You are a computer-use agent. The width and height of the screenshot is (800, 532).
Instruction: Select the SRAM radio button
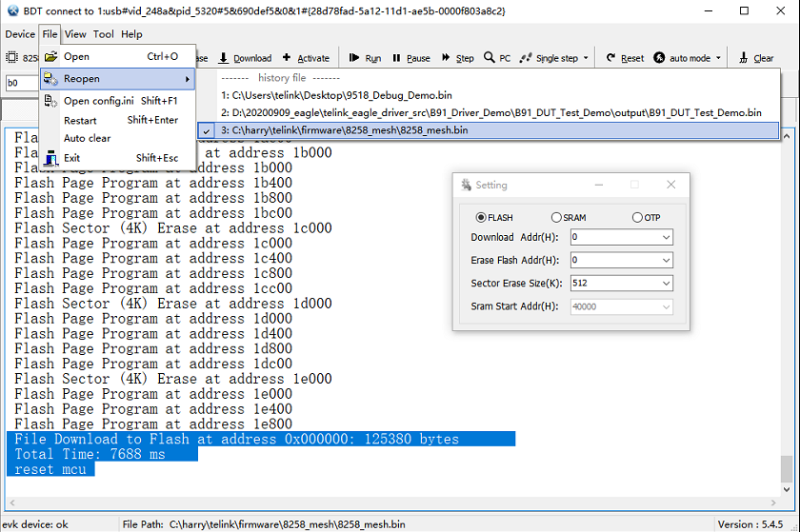pyautogui.click(x=557, y=218)
